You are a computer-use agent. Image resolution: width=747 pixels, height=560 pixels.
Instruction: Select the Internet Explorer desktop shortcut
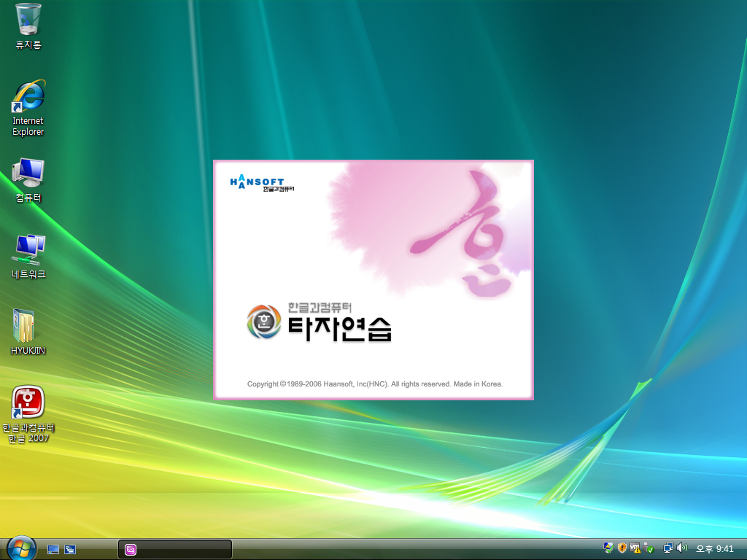tap(28, 109)
